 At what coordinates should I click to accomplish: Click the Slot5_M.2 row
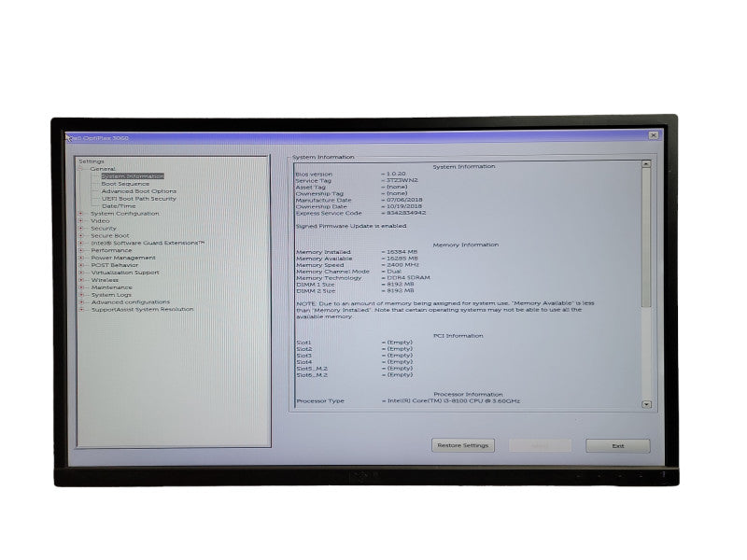pos(355,369)
